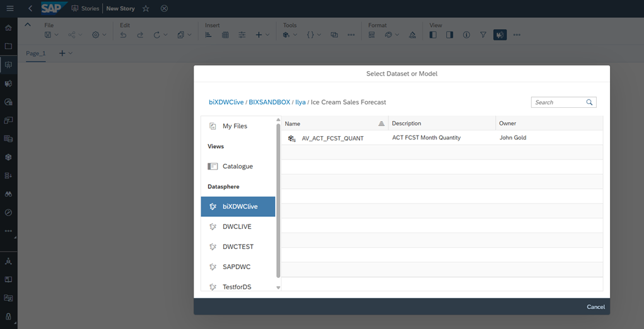Select the biXDWClive Datasphere connection

click(238, 206)
